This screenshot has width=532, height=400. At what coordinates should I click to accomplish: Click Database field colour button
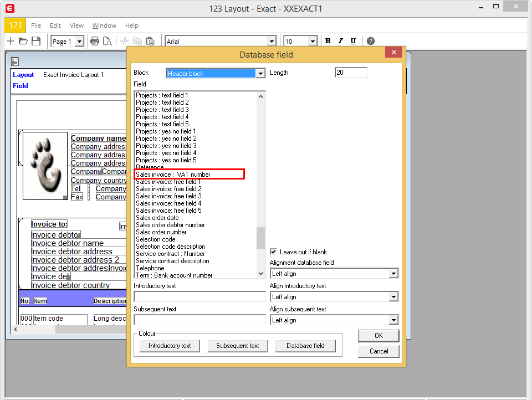coord(305,346)
